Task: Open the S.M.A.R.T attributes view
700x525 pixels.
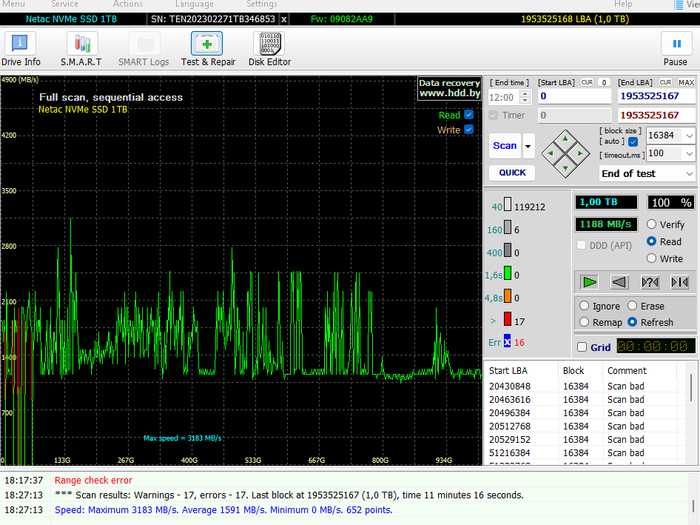Action: coord(81,50)
